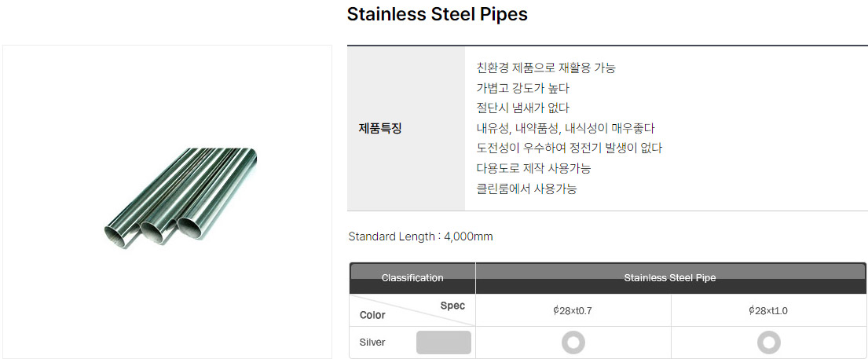Click the Spec header label
The image size is (868, 359).
click(452, 306)
